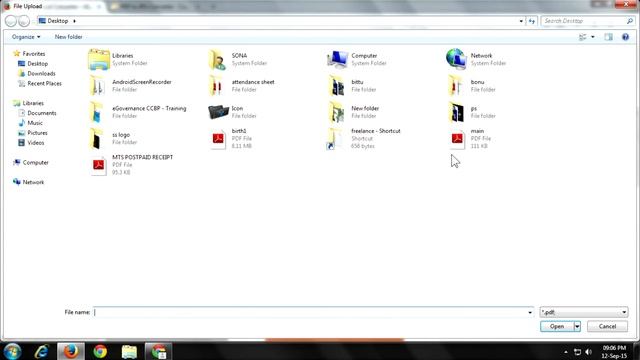Open the Libraries system folder icon
Screen dimensions: 640x360
pyautogui.click(x=99, y=59)
